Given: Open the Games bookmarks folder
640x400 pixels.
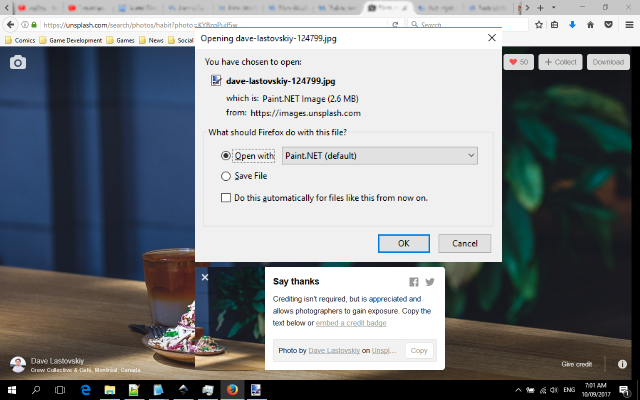Looking at the screenshot, I should click(120, 40).
